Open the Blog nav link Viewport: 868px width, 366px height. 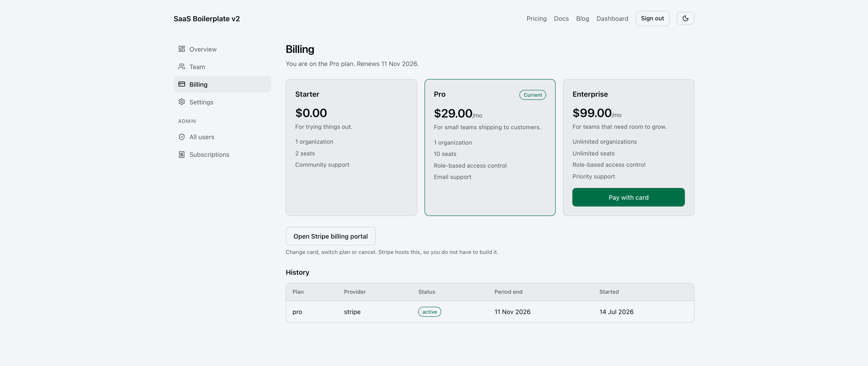[582, 19]
